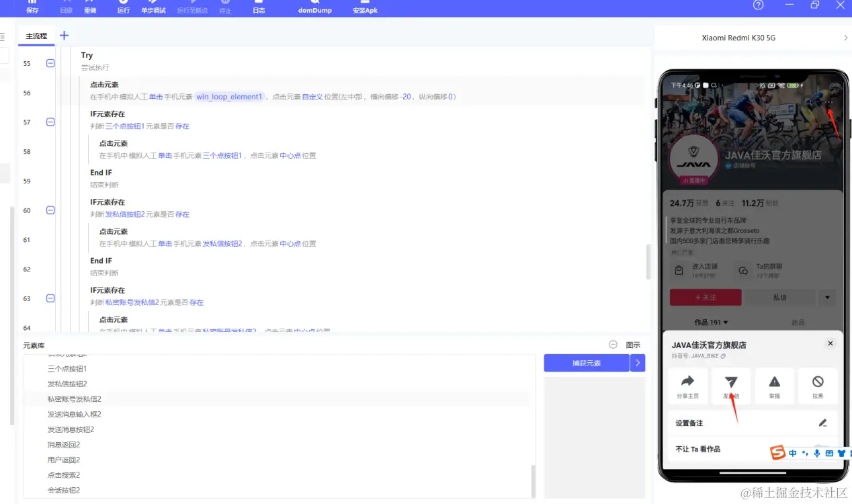This screenshot has height=504, width=852.
Task: Tap the 私信 button on profile
Action: click(x=780, y=297)
